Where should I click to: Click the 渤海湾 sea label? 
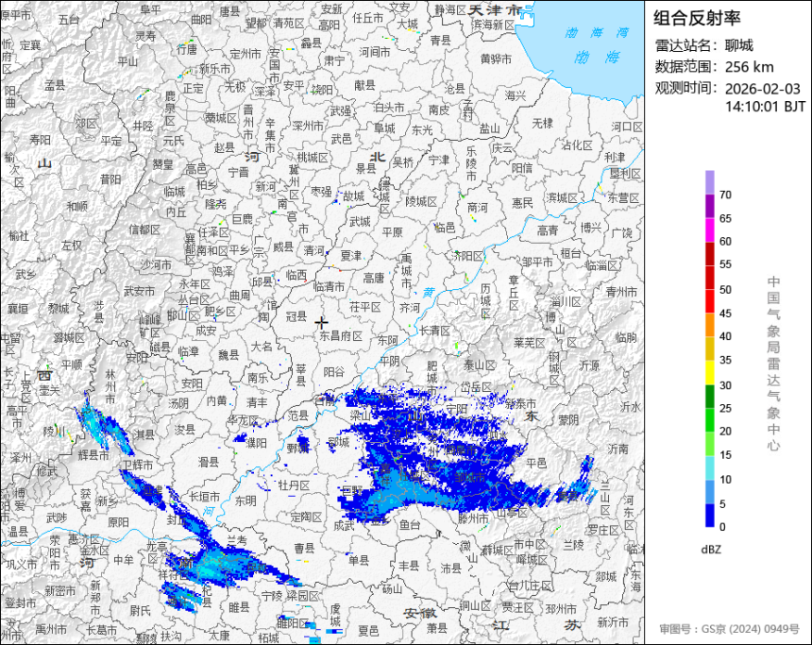point(597,33)
